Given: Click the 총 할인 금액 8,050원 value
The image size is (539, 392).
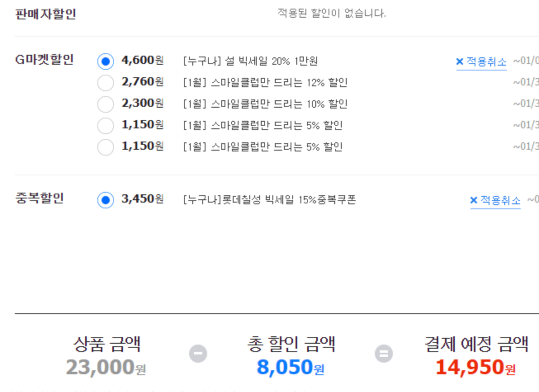Looking at the screenshot, I should [x=291, y=367].
